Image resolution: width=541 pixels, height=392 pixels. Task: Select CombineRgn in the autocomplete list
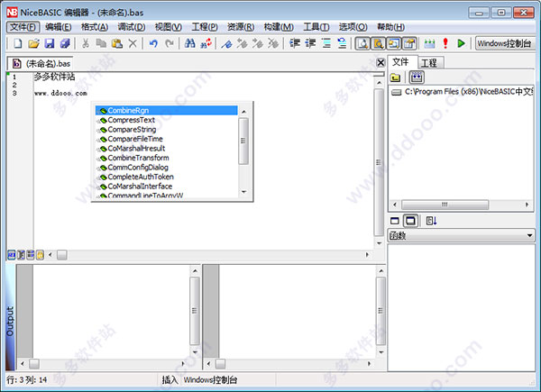click(x=166, y=110)
